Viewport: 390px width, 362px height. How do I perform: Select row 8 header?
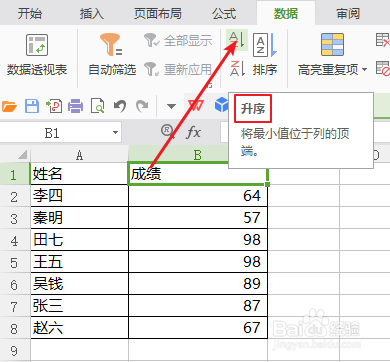[14, 328]
